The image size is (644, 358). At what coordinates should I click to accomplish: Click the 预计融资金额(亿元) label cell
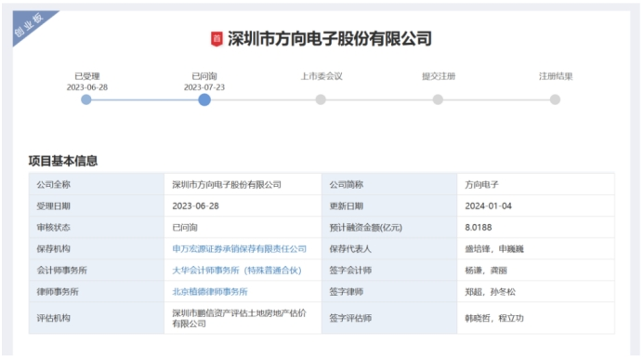(389, 227)
